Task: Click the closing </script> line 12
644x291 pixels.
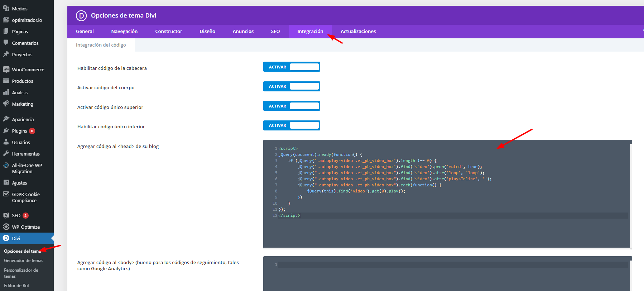Action: (x=289, y=215)
